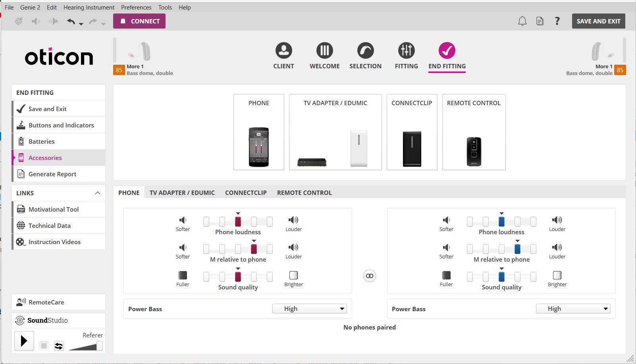Screen dimensions: 636x364
Task: Select the TV ADAPTER / EDUMIC card
Action: [335, 132]
